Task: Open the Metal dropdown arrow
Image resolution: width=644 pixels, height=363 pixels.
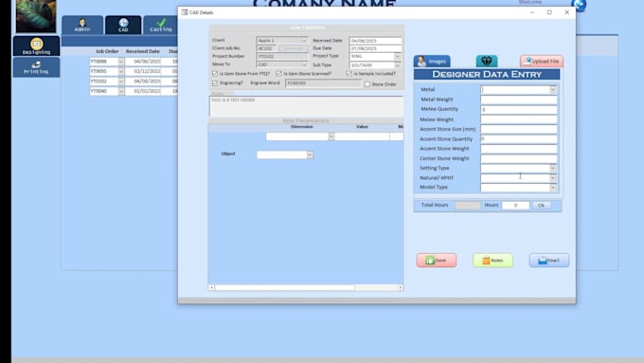Action: point(553,90)
